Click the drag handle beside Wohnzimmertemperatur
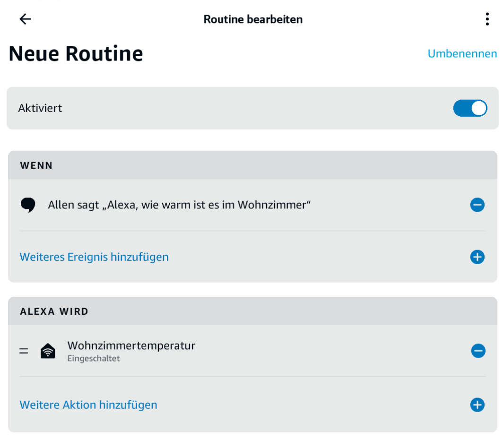Image resolution: width=504 pixels, height=447 pixels. pyautogui.click(x=24, y=351)
